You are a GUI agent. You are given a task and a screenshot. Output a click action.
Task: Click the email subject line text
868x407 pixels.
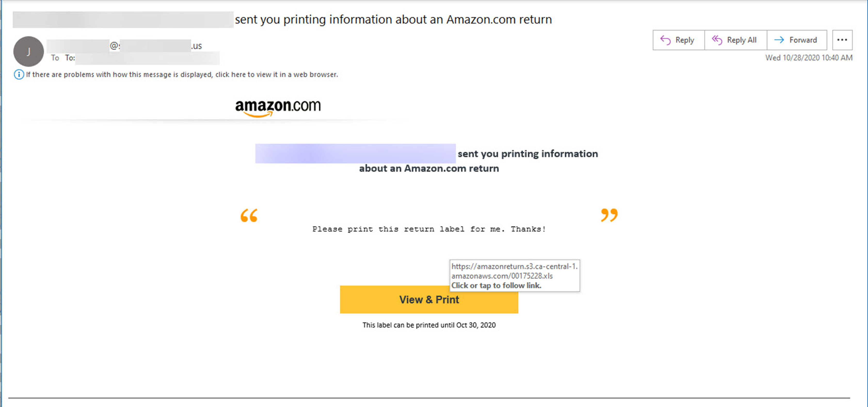(x=282, y=20)
